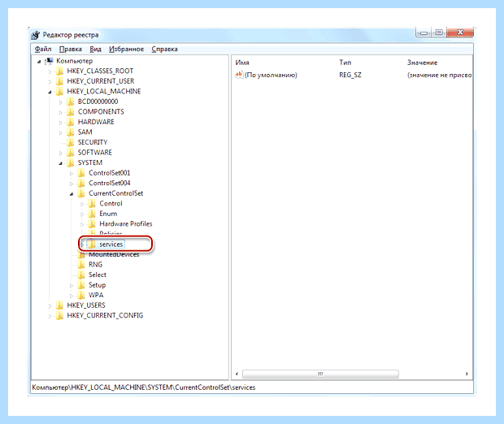Click the Enum folder icon
Image resolution: width=504 pixels, height=424 pixels.
pos(92,214)
